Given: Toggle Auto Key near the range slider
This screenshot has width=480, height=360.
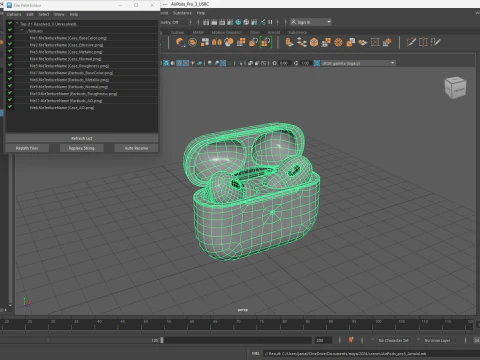Looking at the screenshot, I should click(351, 340).
